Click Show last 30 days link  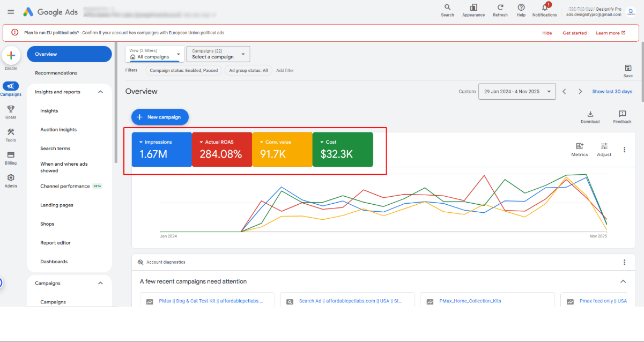(612, 92)
